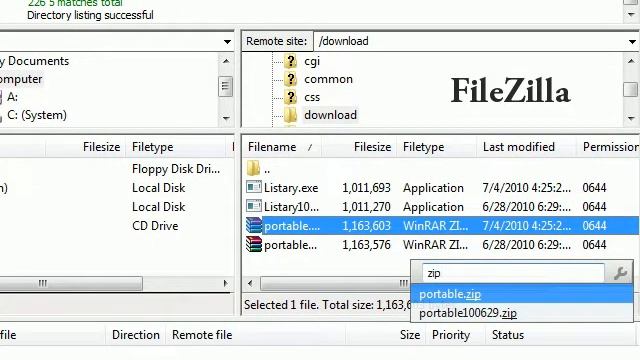
Task: Choose portable100629.zip in Listary results
Action: (522, 313)
